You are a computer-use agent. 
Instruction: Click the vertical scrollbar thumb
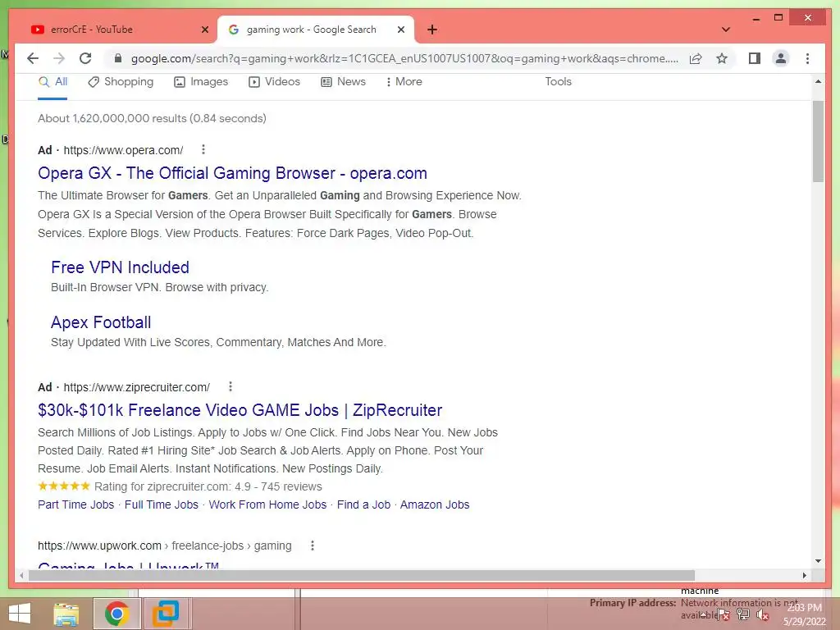click(x=818, y=141)
